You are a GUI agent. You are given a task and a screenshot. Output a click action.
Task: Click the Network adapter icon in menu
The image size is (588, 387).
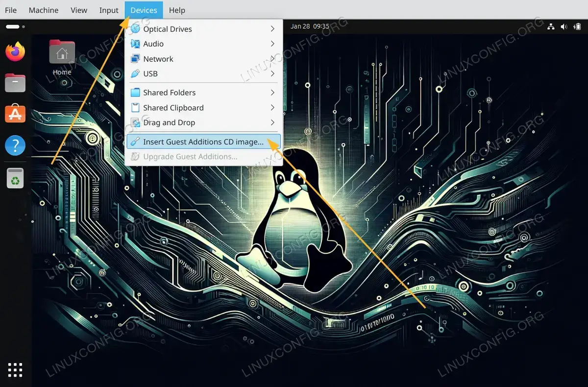tap(135, 59)
